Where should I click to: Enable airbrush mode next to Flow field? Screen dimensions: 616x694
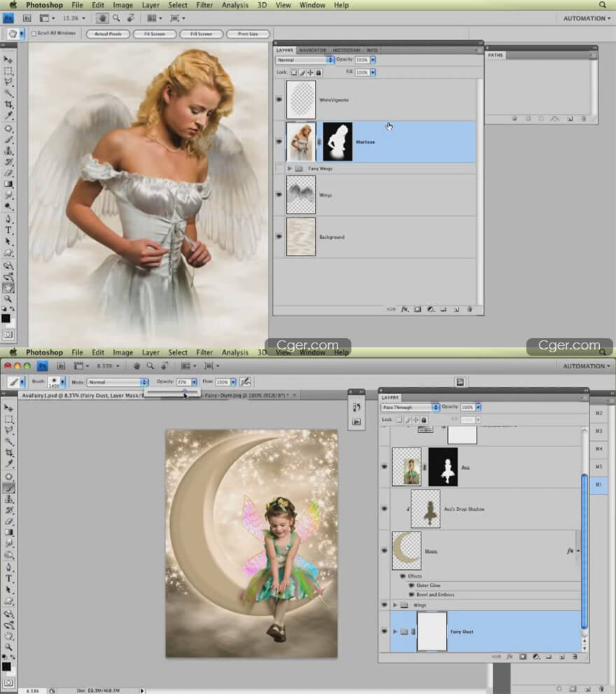tap(246, 382)
